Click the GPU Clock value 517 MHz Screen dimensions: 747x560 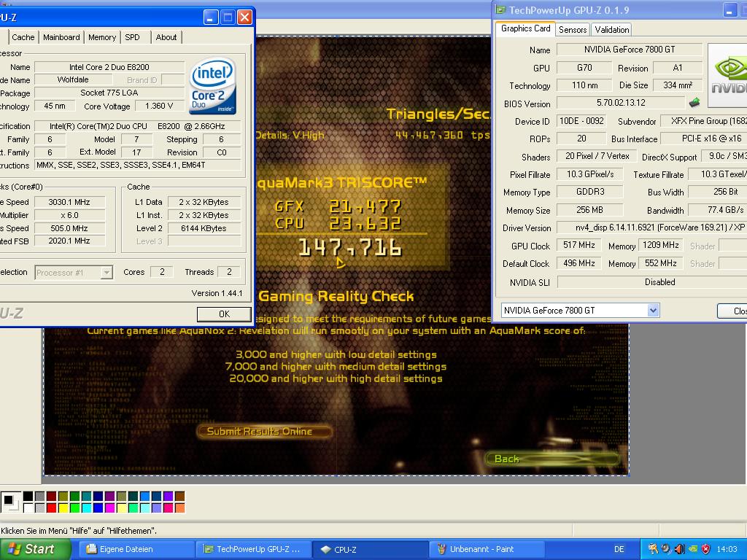click(x=578, y=245)
